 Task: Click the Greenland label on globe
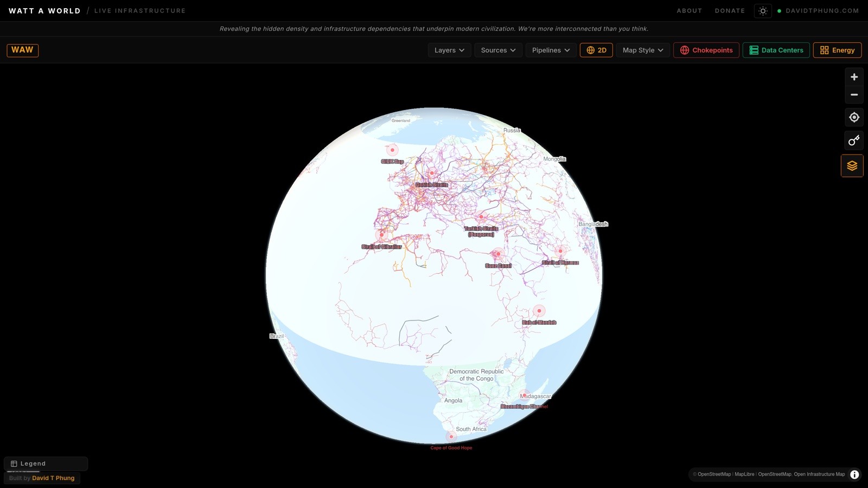[x=401, y=120]
